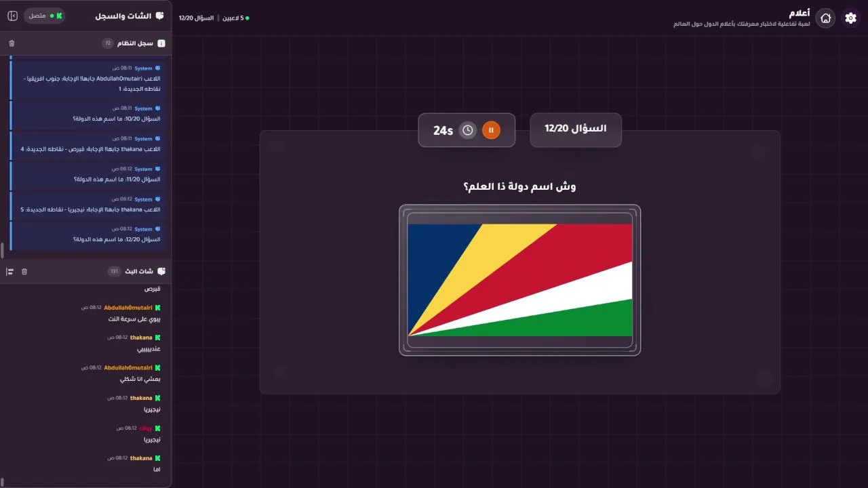
Task: Click the System icon on السؤال 12/20 log entry
Action: (157, 229)
